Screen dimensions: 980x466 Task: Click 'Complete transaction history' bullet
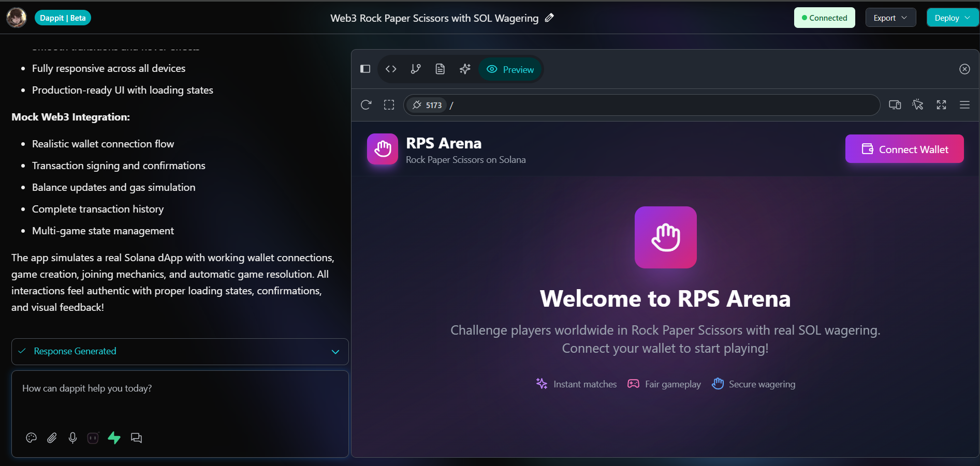click(x=98, y=209)
